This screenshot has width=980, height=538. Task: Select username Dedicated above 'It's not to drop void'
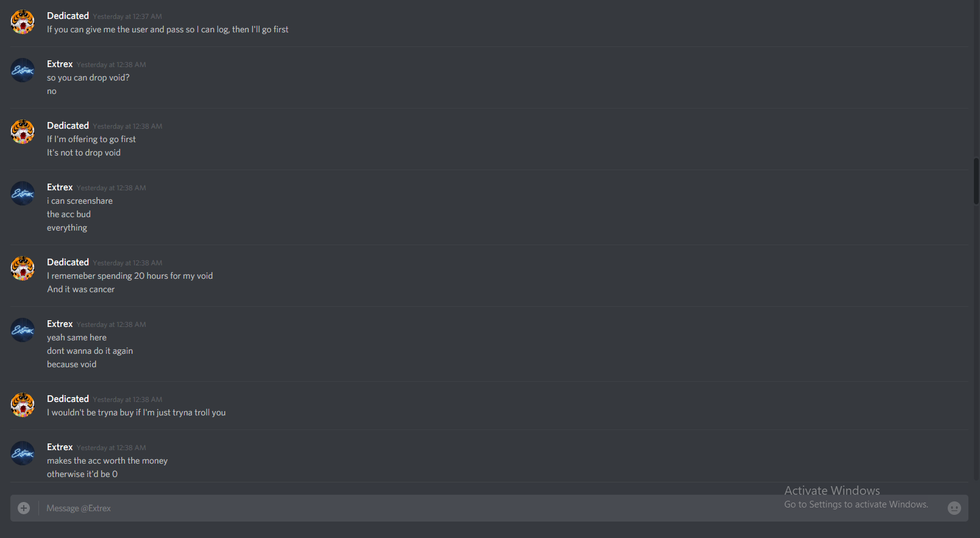pos(68,126)
